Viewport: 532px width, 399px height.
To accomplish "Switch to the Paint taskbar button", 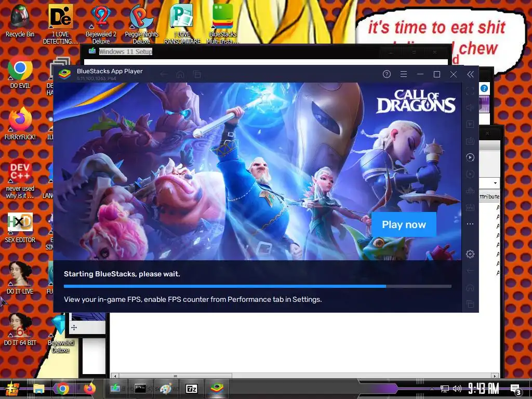I will coord(166,389).
